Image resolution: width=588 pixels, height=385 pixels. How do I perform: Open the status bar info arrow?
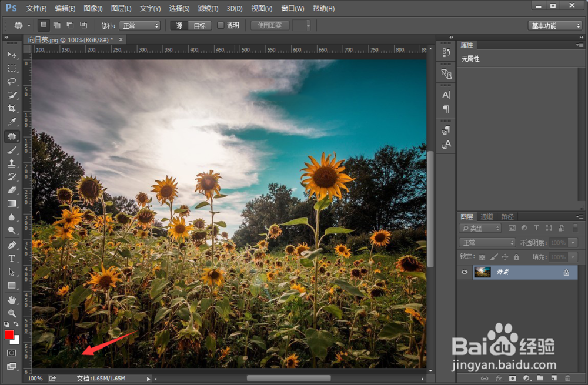coord(148,379)
